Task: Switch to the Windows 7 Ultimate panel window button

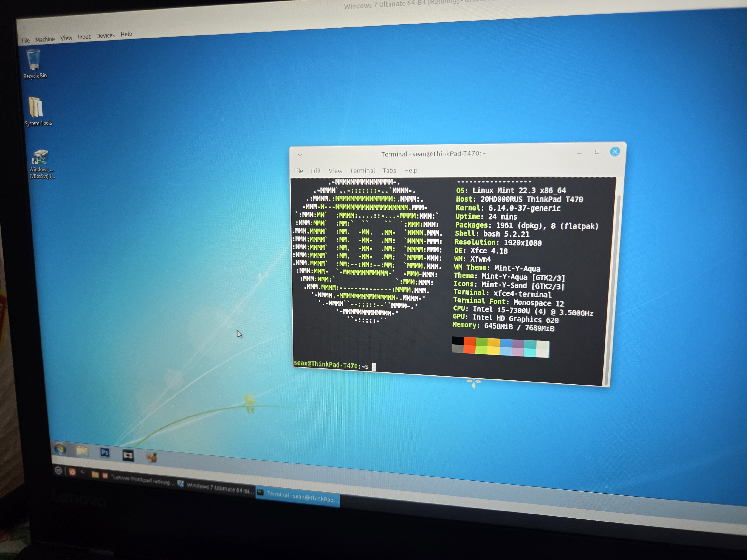Action: [x=216, y=487]
